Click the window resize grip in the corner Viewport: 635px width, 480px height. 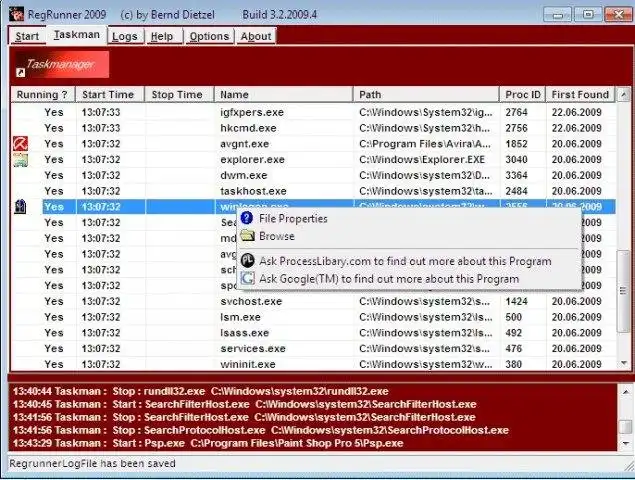click(x=627, y=467)
